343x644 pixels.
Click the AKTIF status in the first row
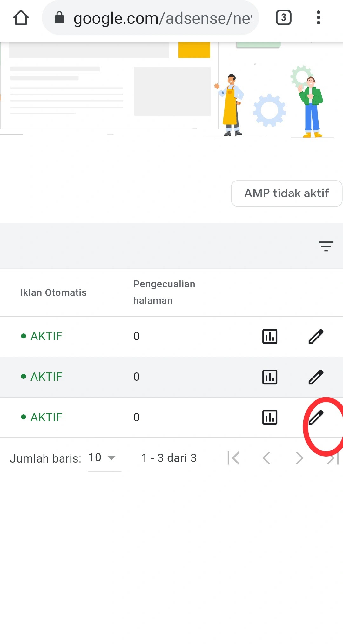click(x=46, y=336)
